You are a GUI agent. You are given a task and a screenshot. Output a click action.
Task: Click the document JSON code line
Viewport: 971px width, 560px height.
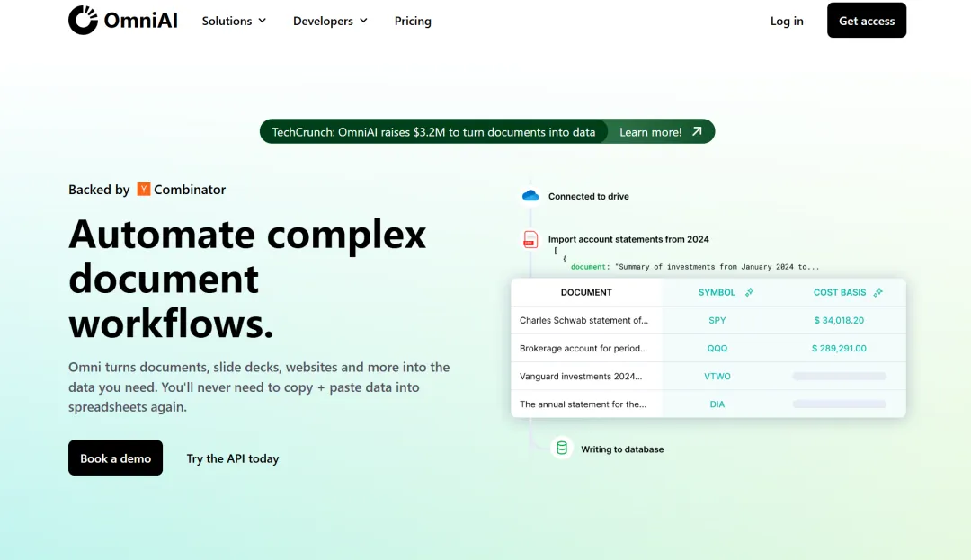click(694, 267)
